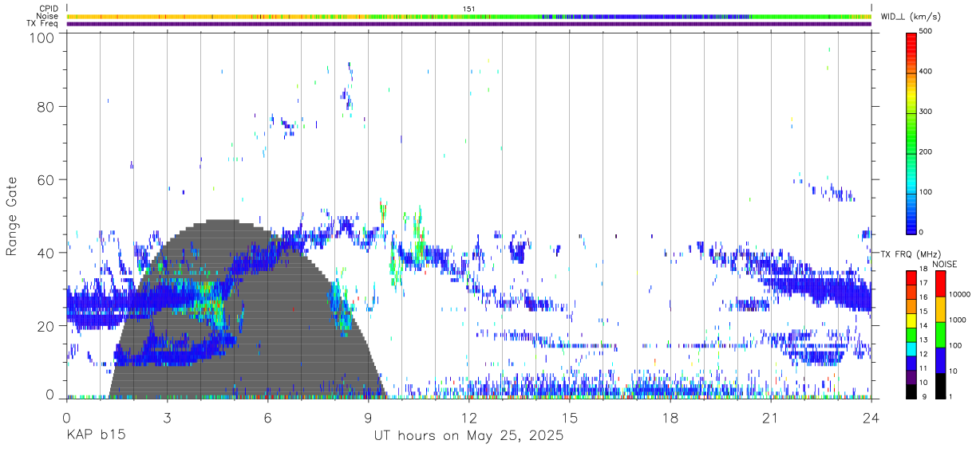
Task: Click the Noise row label
Action: coord(46,16)
